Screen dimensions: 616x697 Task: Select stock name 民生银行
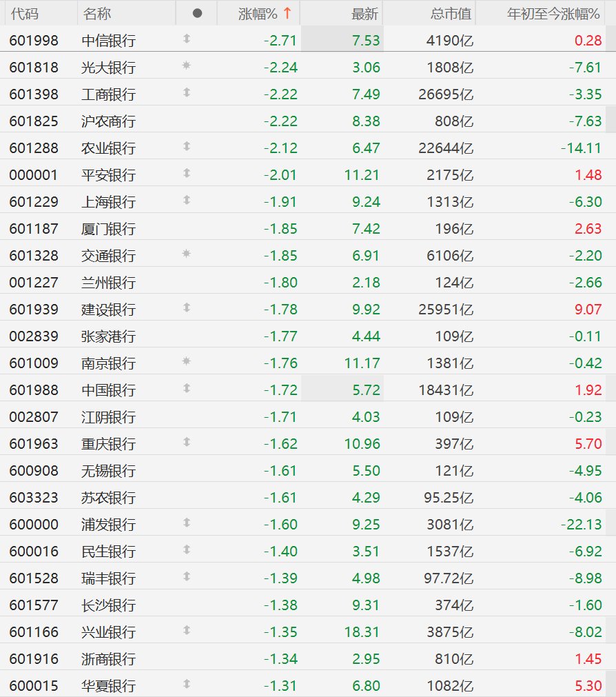pyautogui.click(x=108, y=552)
